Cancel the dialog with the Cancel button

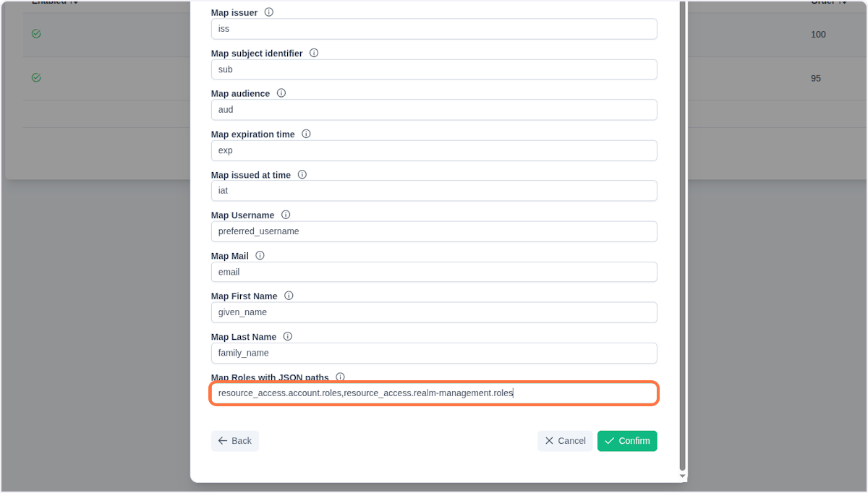[x=565, y=440]
